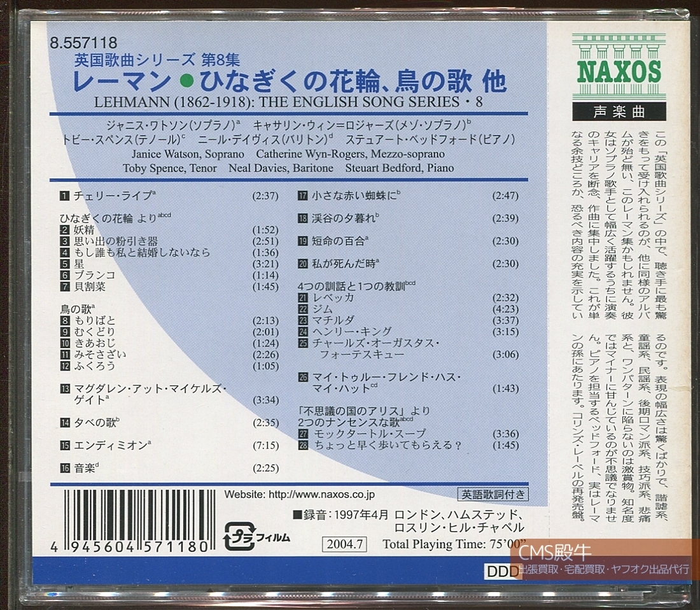Click the track number 28 box

click(303, 445)
